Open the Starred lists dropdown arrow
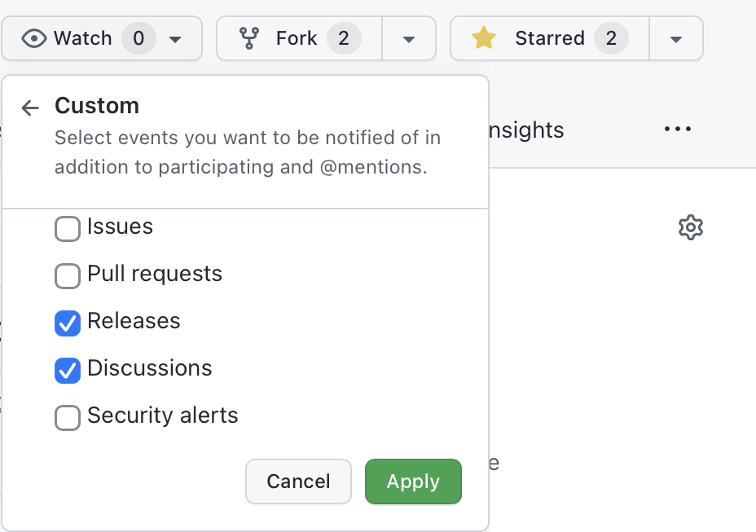This screenshot has width=756, height=532. pos(676,39)
